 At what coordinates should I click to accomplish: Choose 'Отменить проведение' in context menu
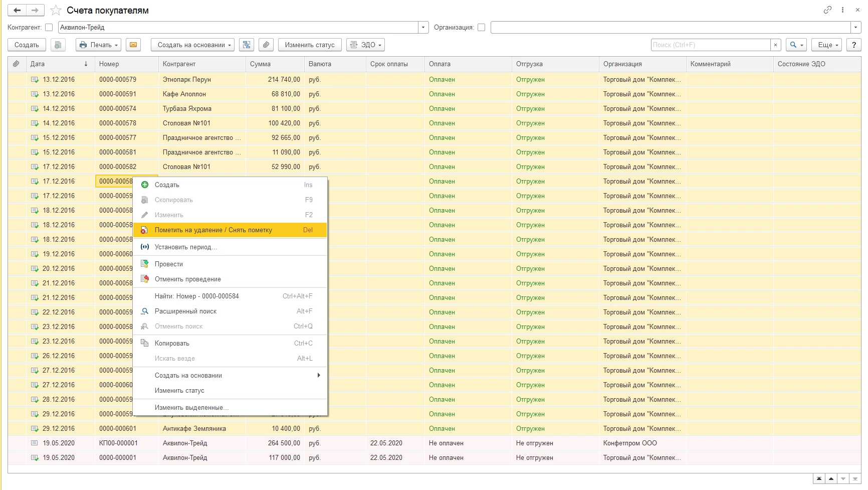187,279
